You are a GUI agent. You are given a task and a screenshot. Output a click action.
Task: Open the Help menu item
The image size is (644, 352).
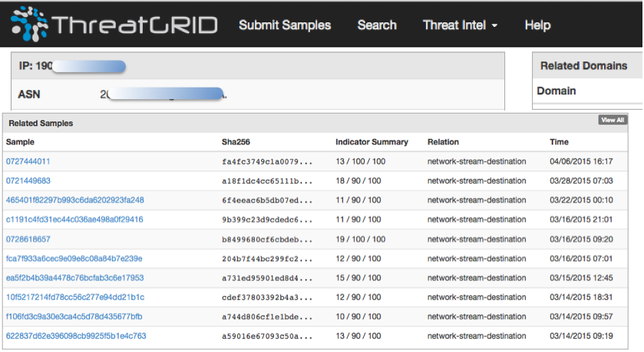[x=537, y=25]
